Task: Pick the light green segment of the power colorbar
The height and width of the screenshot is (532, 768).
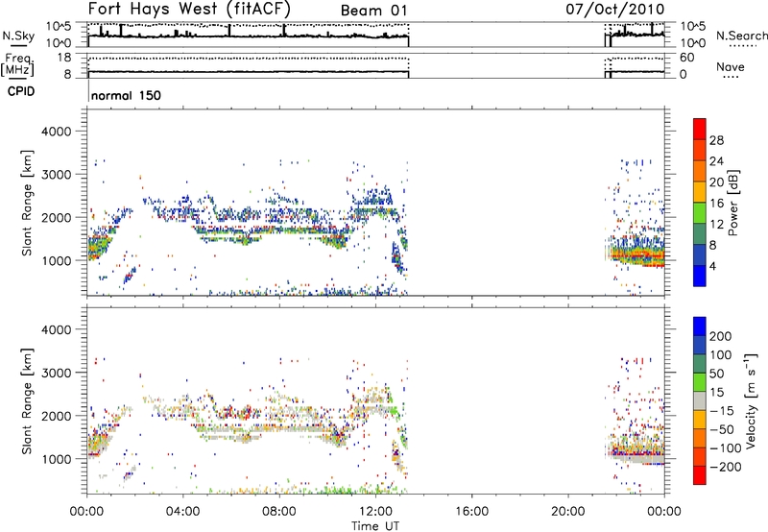Action: (x=700, y=212)
